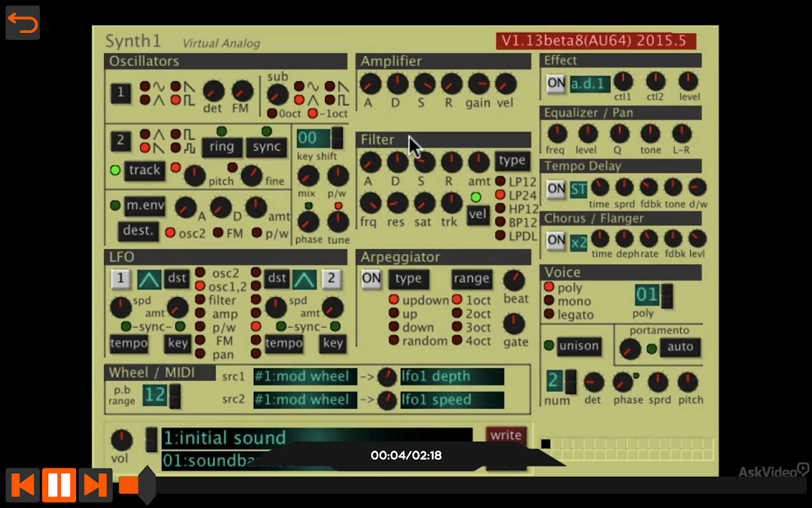
Task: Open the lfo1 speed destination dropdown
Action: pos(452,400)
